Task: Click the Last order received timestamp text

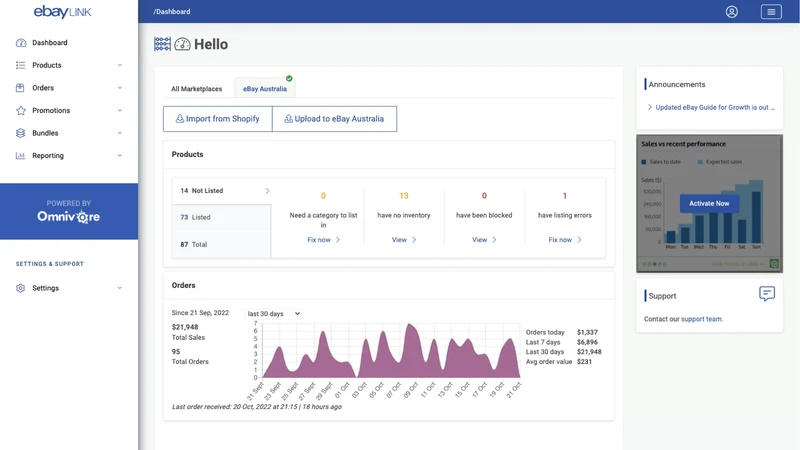Action: pos(257,407)
